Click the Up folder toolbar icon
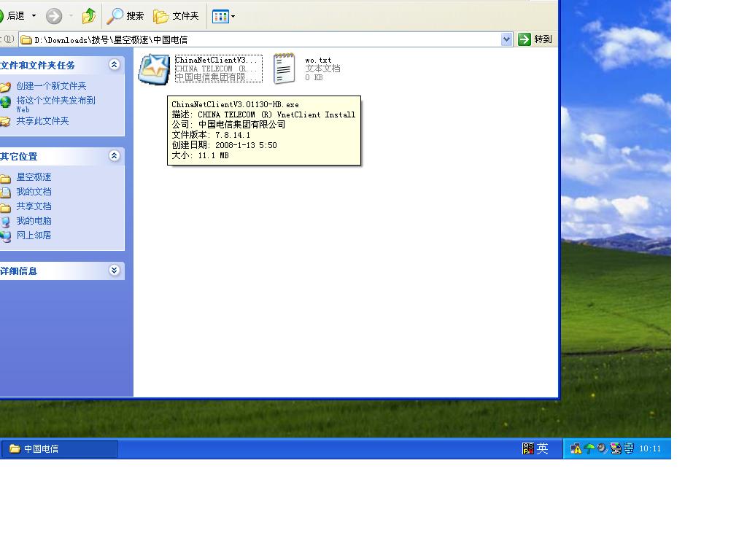This screenshot has height=560, width=747. [x=88, y=16]
